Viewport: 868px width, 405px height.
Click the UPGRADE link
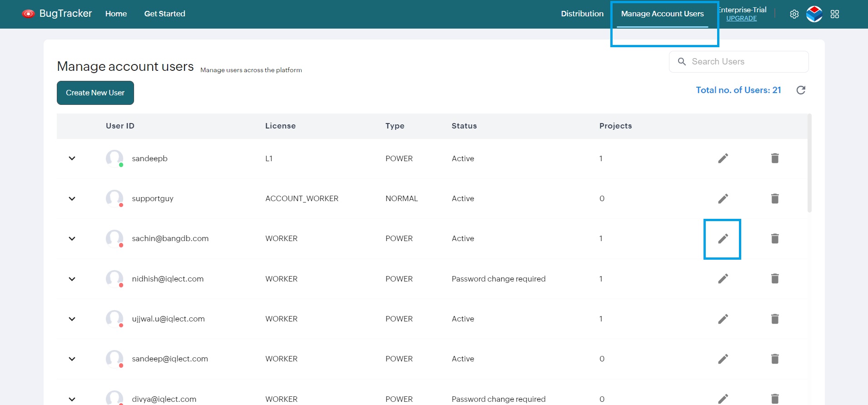(x=742, y=18)
